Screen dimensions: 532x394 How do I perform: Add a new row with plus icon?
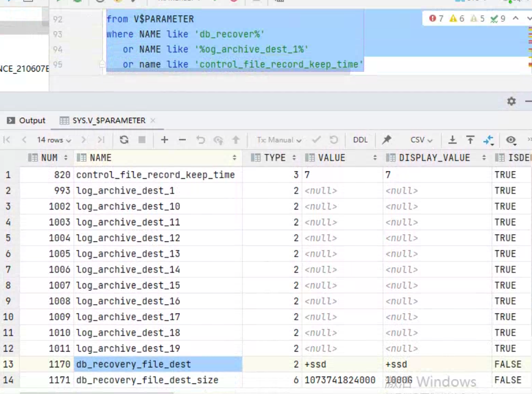tap(165, 140)
